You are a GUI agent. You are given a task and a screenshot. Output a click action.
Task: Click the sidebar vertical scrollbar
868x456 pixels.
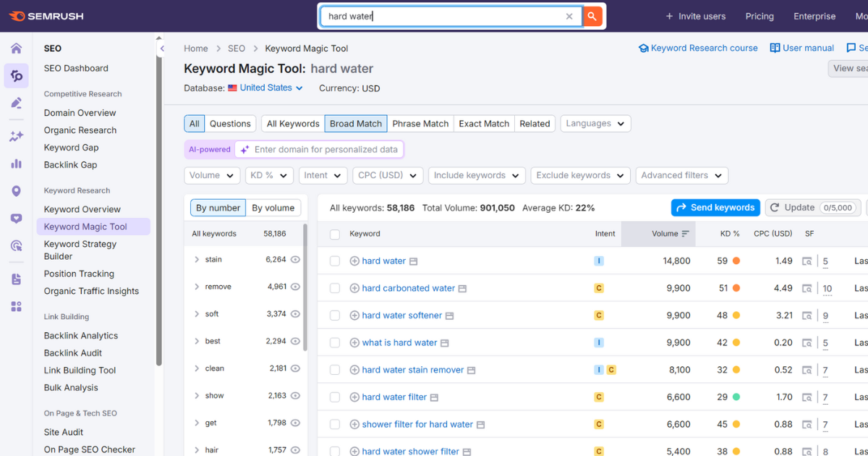coord(159,210)
